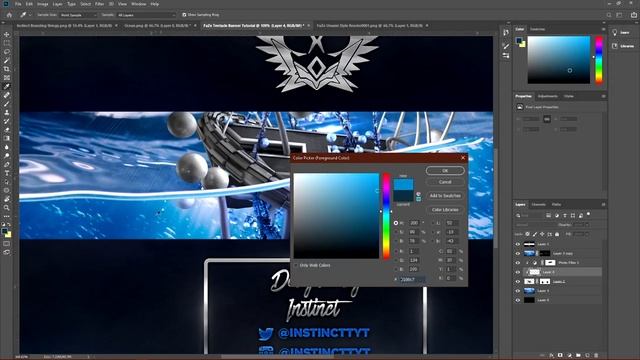Click the Share icon at top right
The height and width of the screenshot is (360, 640).
(x=634, y=15)
